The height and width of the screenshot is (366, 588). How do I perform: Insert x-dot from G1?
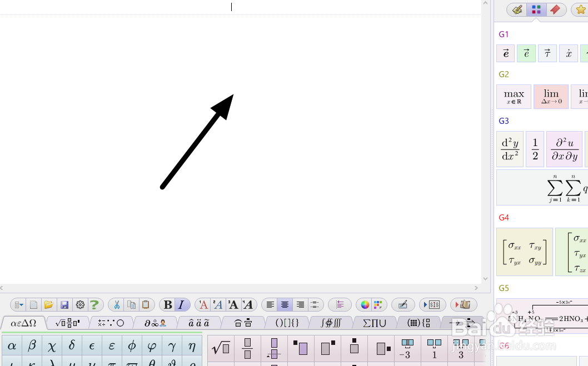(569, 53)
